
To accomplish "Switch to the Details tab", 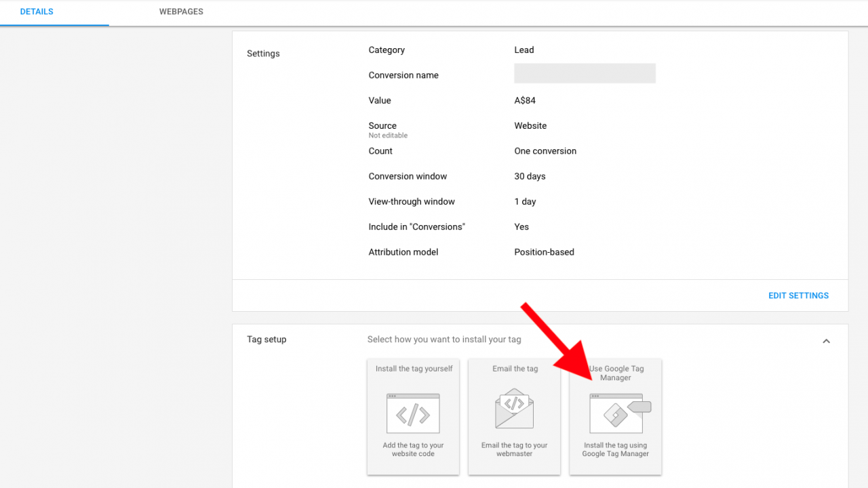I will tap(37, 12).
